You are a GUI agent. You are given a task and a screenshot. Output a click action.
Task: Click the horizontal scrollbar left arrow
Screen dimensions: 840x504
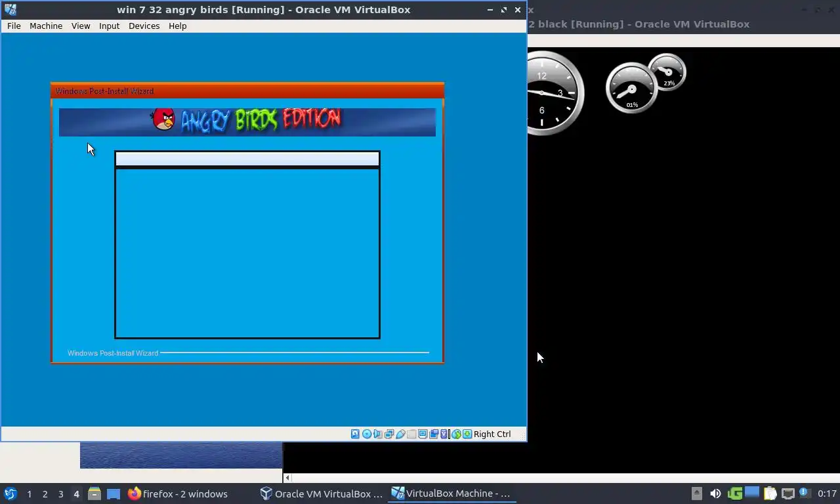[287, 478]
